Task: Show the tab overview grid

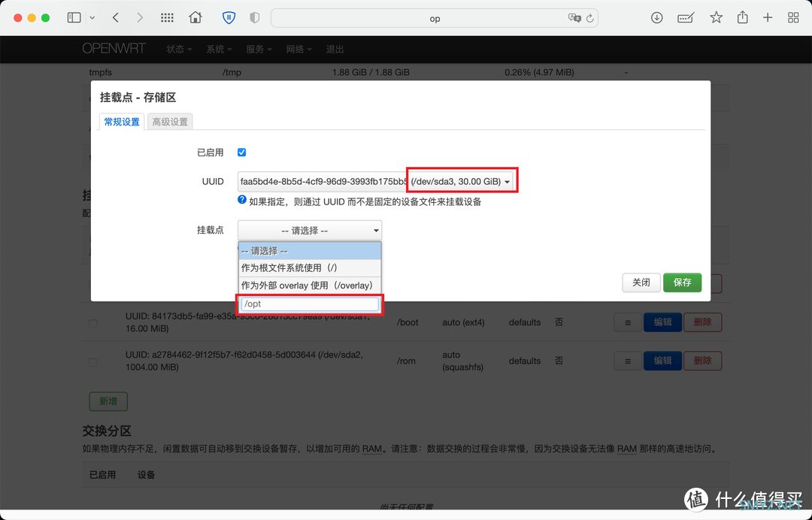Action: tap(793, 17)
